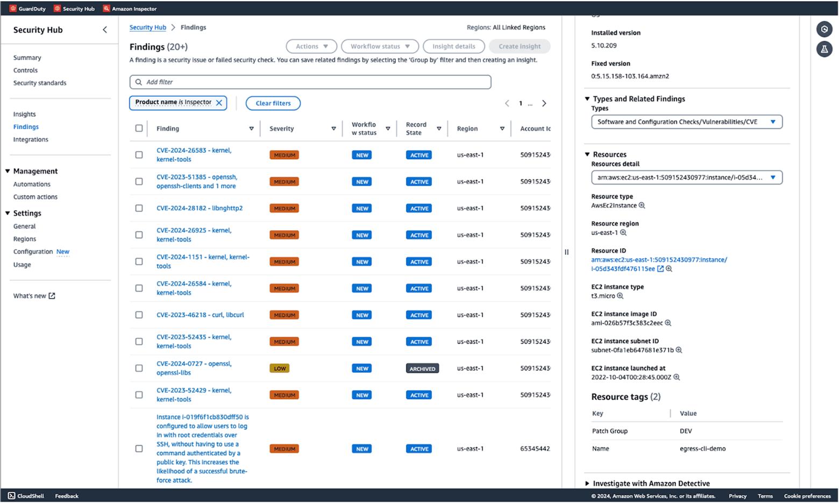Check the CVE-2024-28182 libnghttp2 finding row

[139, 208]
